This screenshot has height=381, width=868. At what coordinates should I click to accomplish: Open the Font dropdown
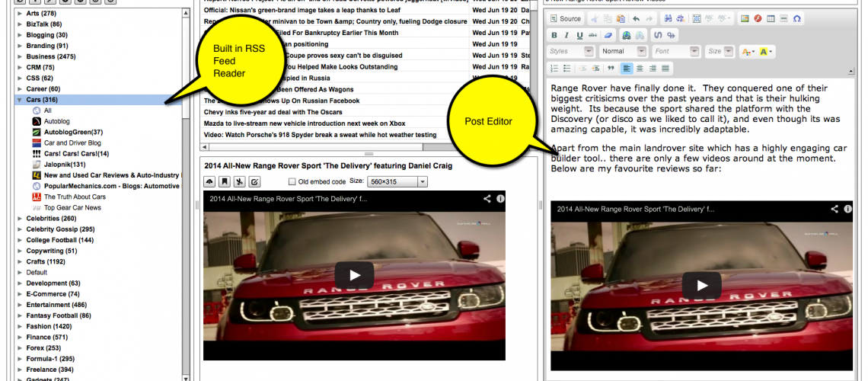point(676,51)
